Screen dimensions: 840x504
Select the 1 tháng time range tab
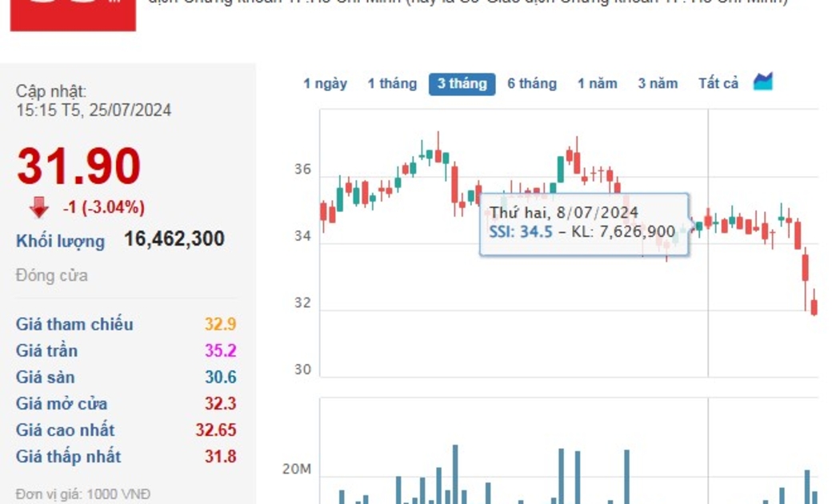[392, 83]
